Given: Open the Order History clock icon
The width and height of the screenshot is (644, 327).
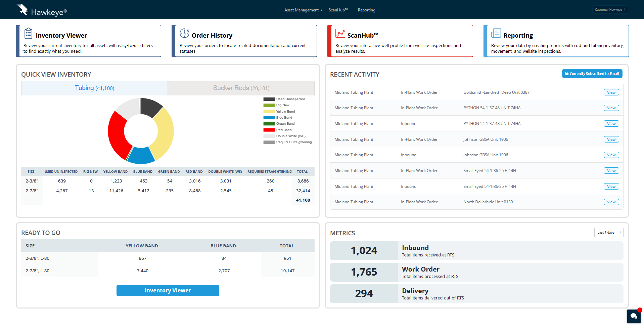Looking at the screenshot, I should [184, 33].
